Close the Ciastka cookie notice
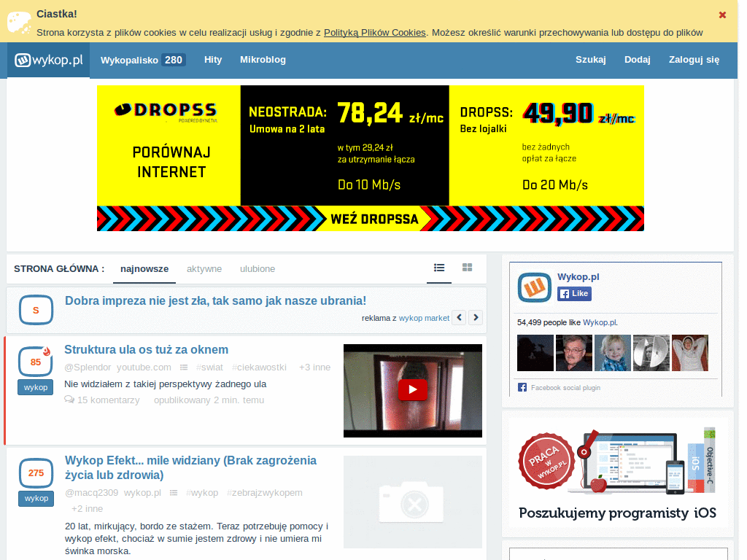The width and height of the screenshot is (747, 560). (x=722, y=15)
